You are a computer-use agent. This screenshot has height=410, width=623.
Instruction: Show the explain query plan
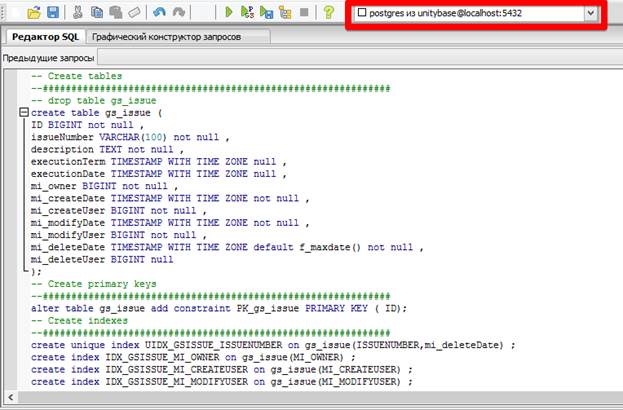tap(285, 12)
